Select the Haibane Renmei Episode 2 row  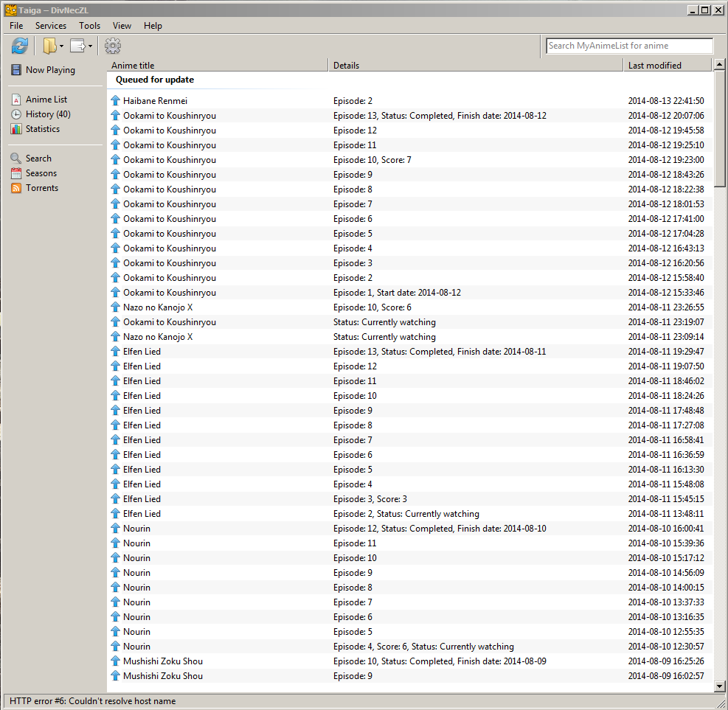click(410, 101)
